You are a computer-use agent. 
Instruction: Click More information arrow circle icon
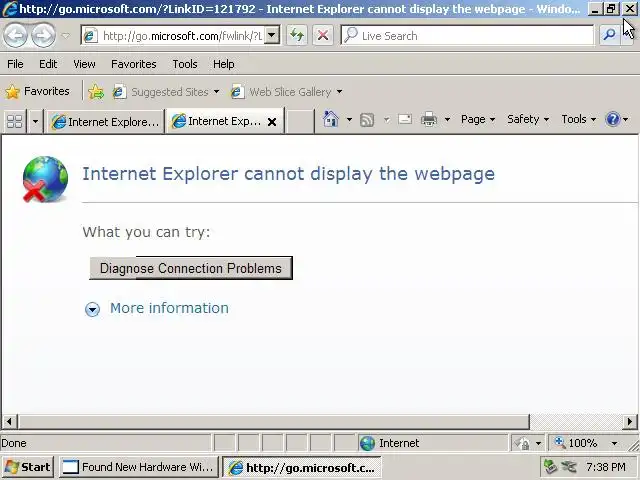[92, 309]
